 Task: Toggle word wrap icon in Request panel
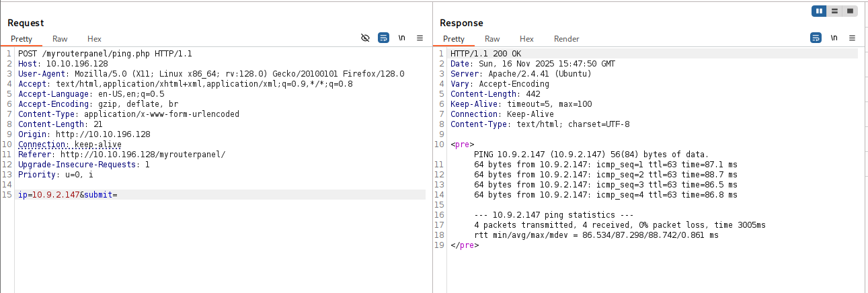(383, 38)
